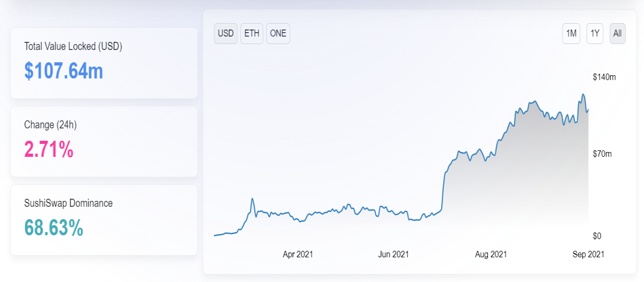Click the Sep 2021 axis label
The width and height of the screenshot is (644, 282).
pyautogui.click(x=588, y=254)
